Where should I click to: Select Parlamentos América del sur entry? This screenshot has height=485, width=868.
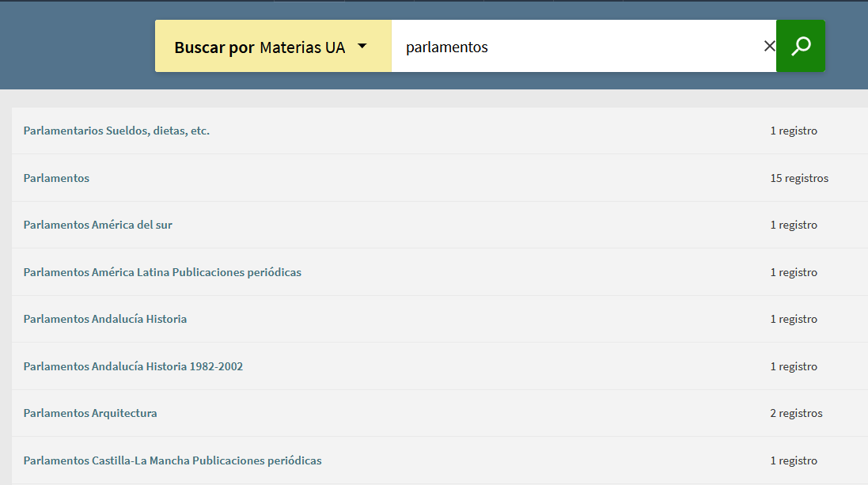(x=97, y=225)
